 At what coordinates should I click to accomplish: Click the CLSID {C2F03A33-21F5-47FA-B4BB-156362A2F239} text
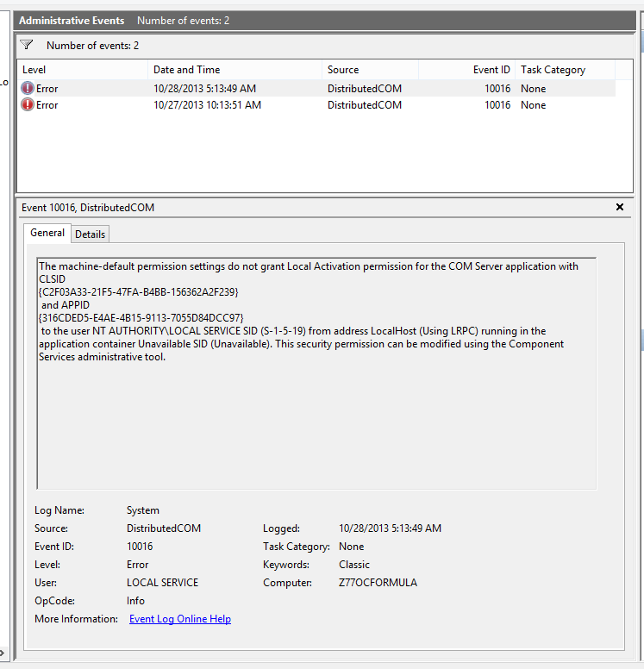(139, 292)
